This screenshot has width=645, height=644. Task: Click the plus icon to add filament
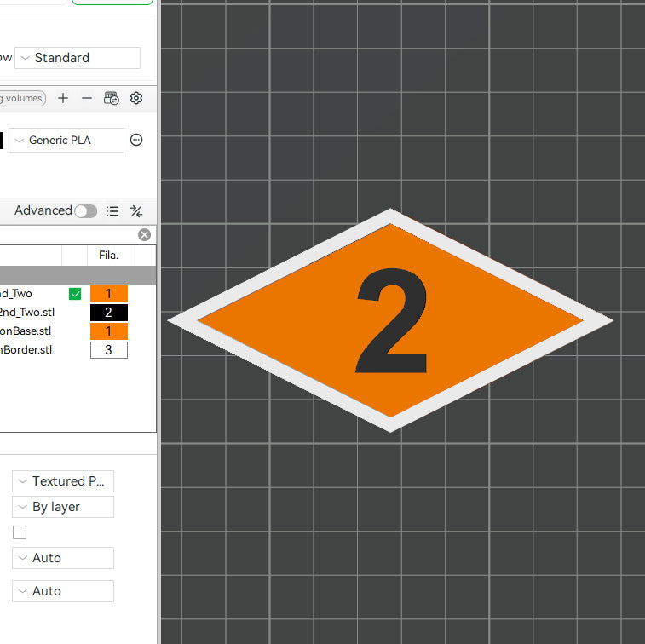click(63, 99)
